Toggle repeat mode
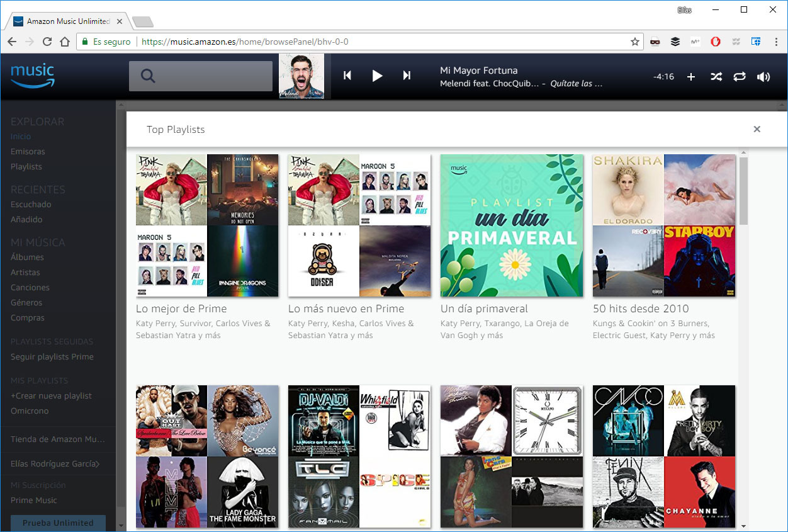Viewport: 788px width, 532px height. click(740, 77)
